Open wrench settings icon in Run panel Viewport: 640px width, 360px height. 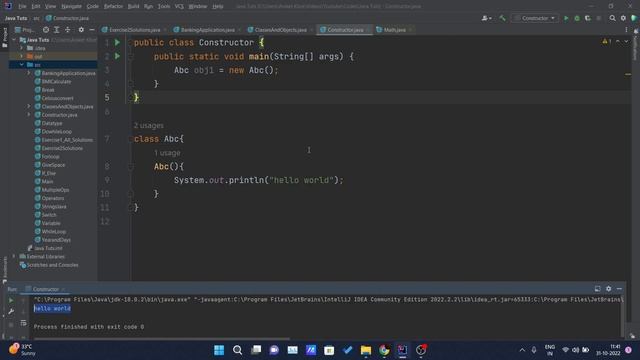[x=11, y=311]
